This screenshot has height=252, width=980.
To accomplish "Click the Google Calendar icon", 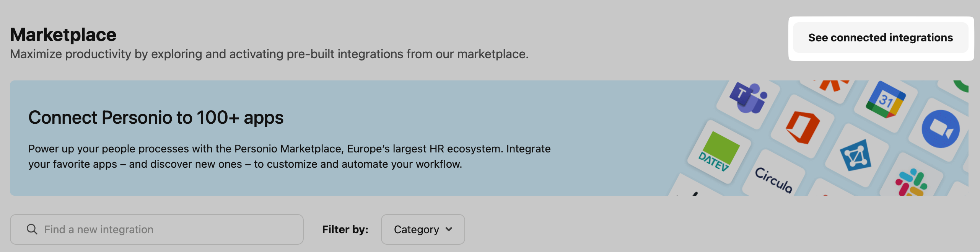I will click(x=886, y=100).
